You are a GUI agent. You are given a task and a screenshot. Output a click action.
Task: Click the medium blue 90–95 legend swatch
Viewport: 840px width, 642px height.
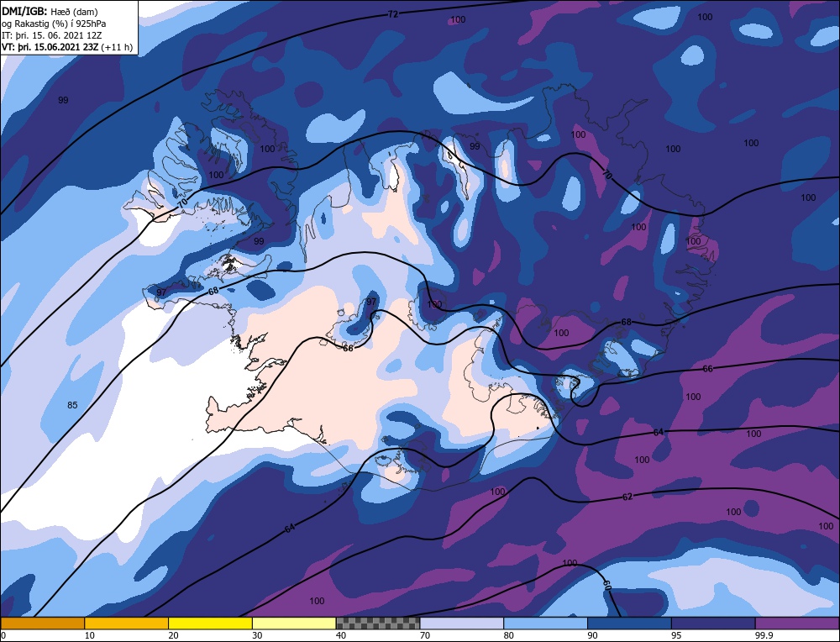click(629, 623)
